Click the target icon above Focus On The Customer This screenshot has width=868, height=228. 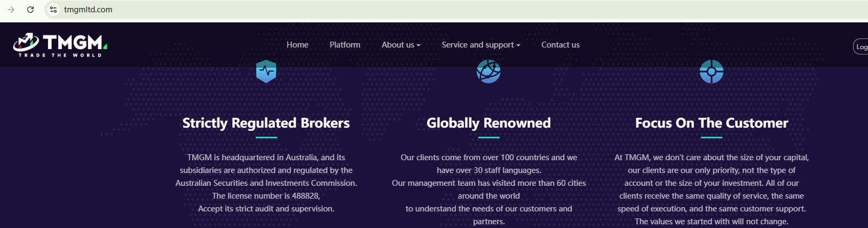click(x=712, y=72)
